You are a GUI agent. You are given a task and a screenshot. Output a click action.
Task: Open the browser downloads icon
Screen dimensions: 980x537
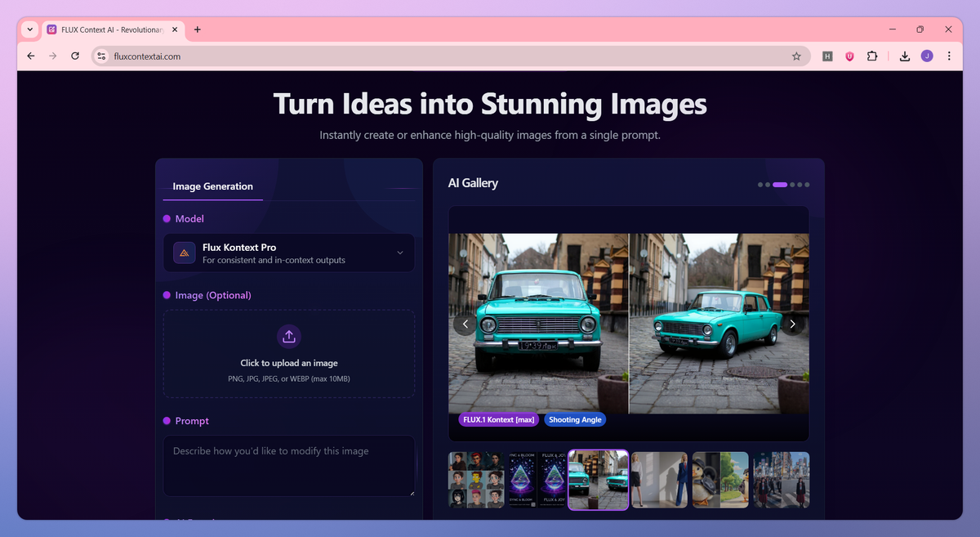tap(905, 56)
